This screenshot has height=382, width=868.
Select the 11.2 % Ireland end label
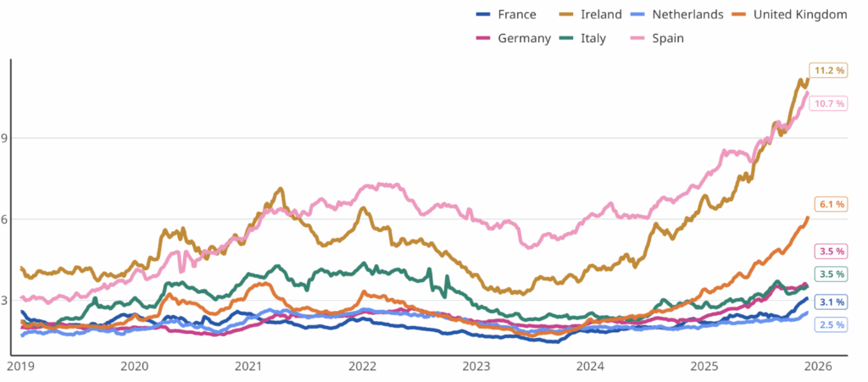point(828,70)
